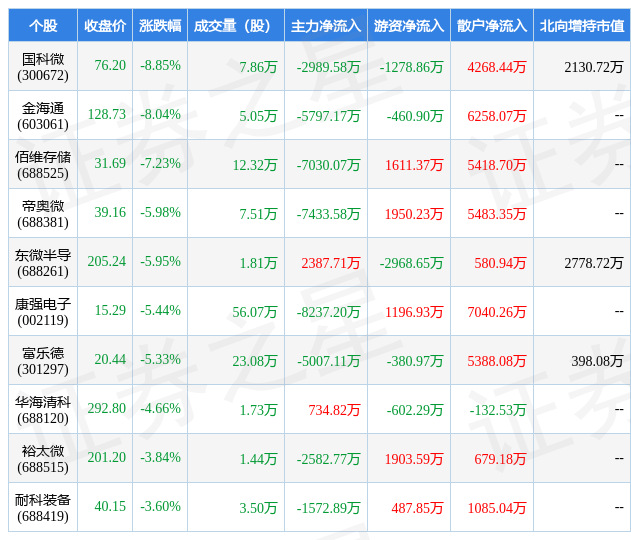Click retail inflow 6258.07万
631x540 pixels.
coord(497,116)
